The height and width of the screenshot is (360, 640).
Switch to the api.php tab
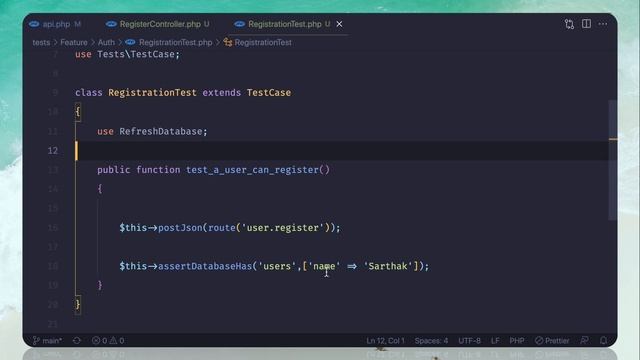55,24
